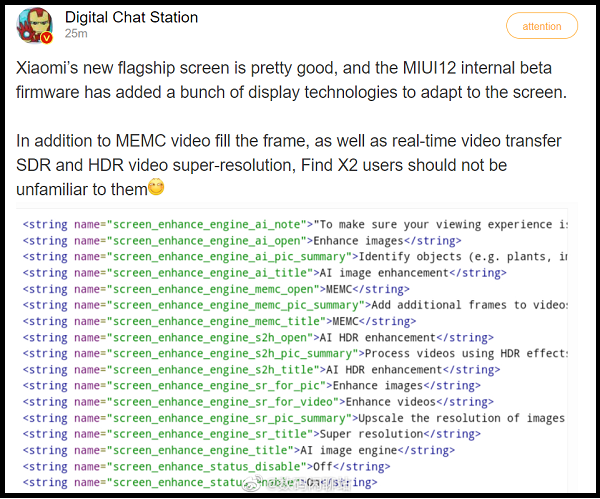Screen dimensions: 600x499
Task: Click the smiley emoji after "unfamiliar to them"
Action: [x=156, y=187]
